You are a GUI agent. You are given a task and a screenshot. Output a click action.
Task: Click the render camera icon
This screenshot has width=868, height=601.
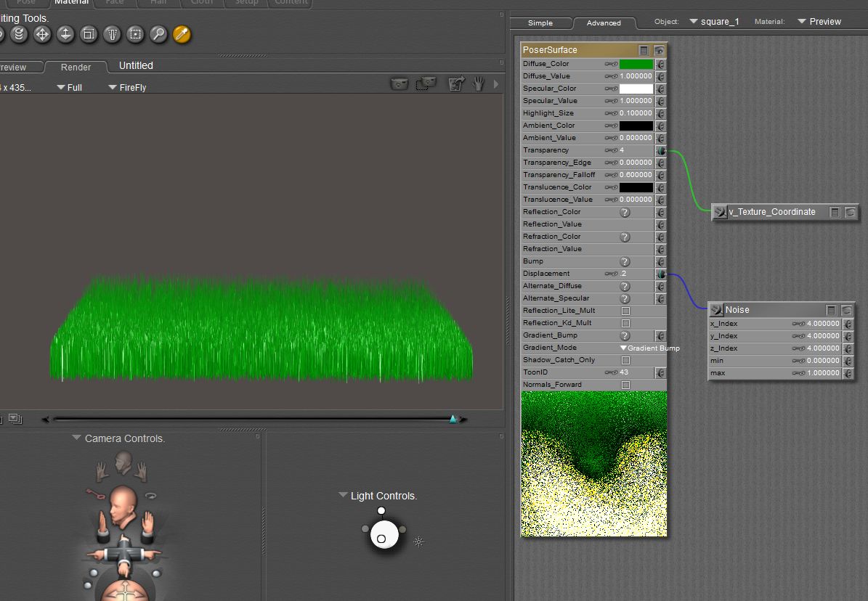(399, 84)
